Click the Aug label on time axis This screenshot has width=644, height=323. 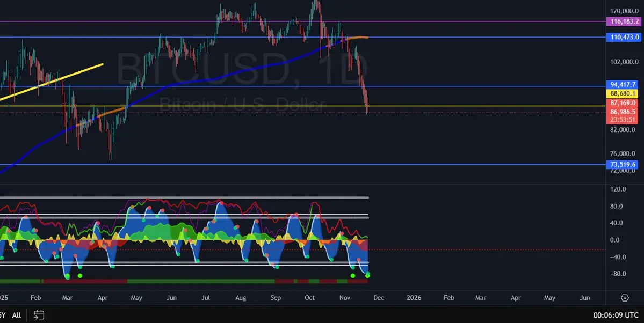click(241, 298)
